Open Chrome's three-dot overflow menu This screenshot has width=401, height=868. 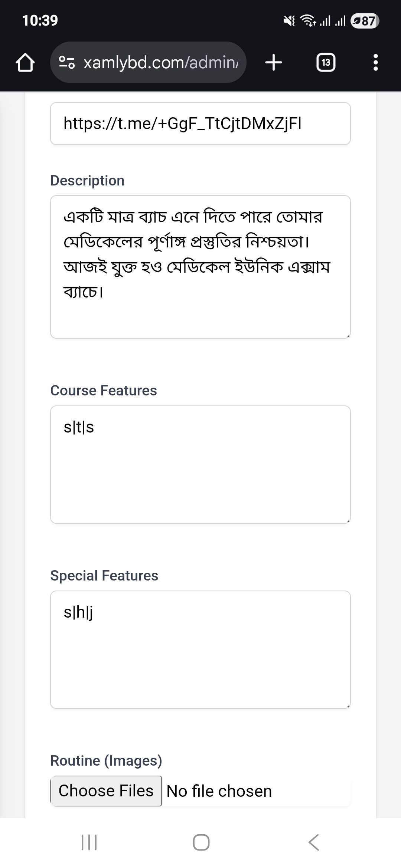pyautogui.click(x=375, y=62)
